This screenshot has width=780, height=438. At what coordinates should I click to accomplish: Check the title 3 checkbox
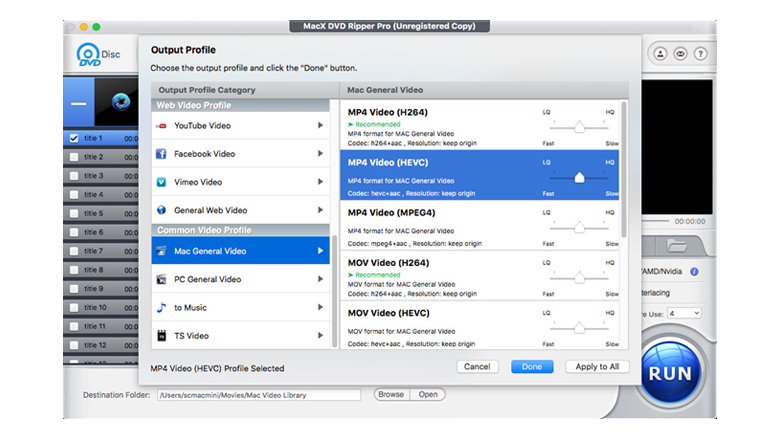(x=74, y=176)
